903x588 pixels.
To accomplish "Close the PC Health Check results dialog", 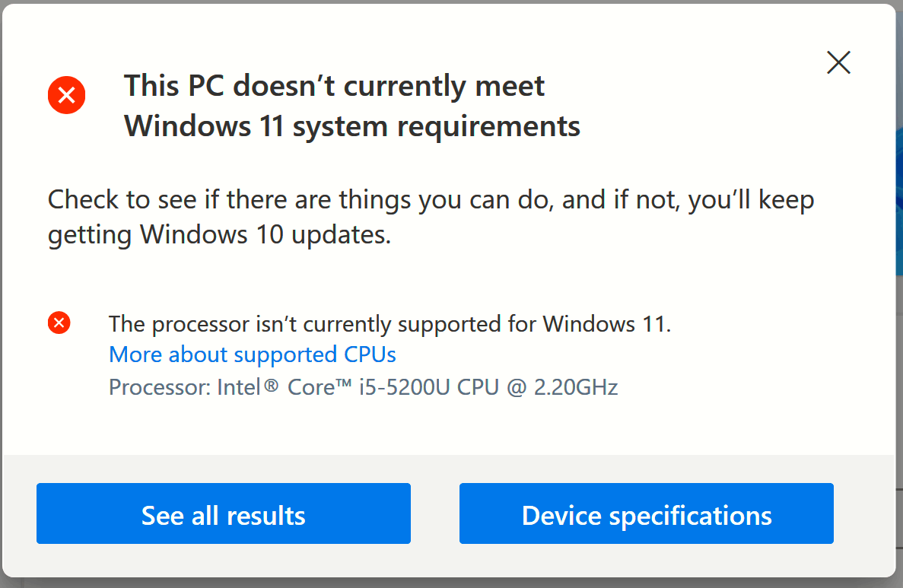I will (838, 62).
